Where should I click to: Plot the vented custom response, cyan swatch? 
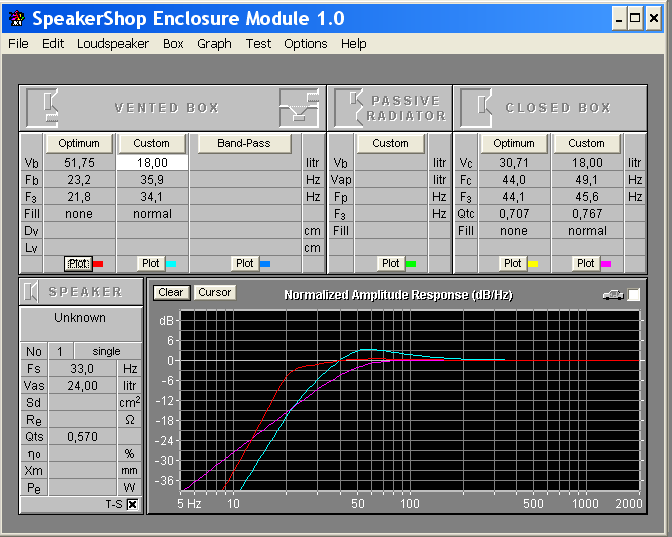click(151, 264)
